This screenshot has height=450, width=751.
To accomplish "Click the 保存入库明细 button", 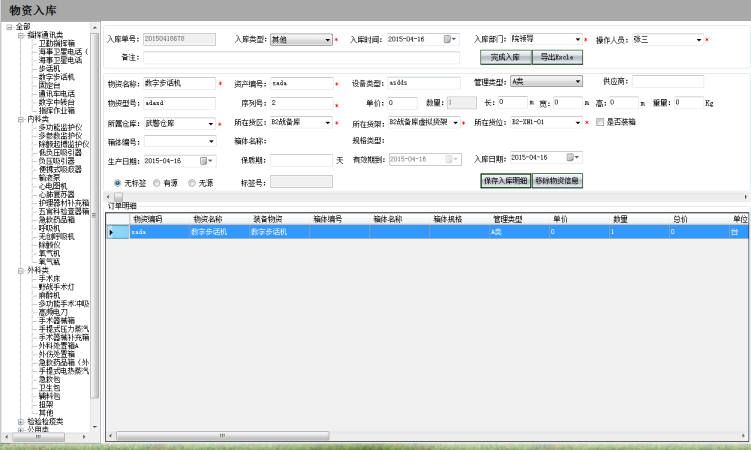I will point(505,180).
